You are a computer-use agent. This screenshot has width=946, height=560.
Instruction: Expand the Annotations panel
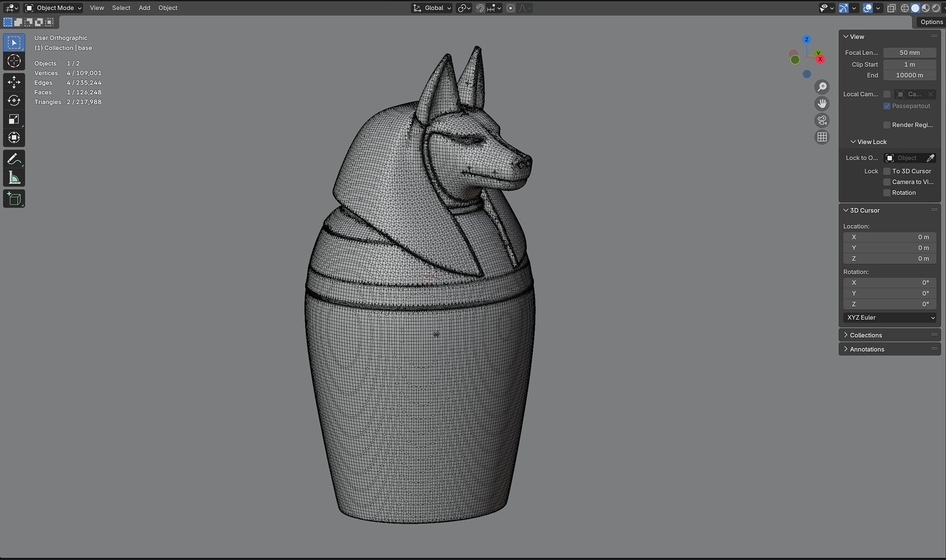(x=867, y=349)
